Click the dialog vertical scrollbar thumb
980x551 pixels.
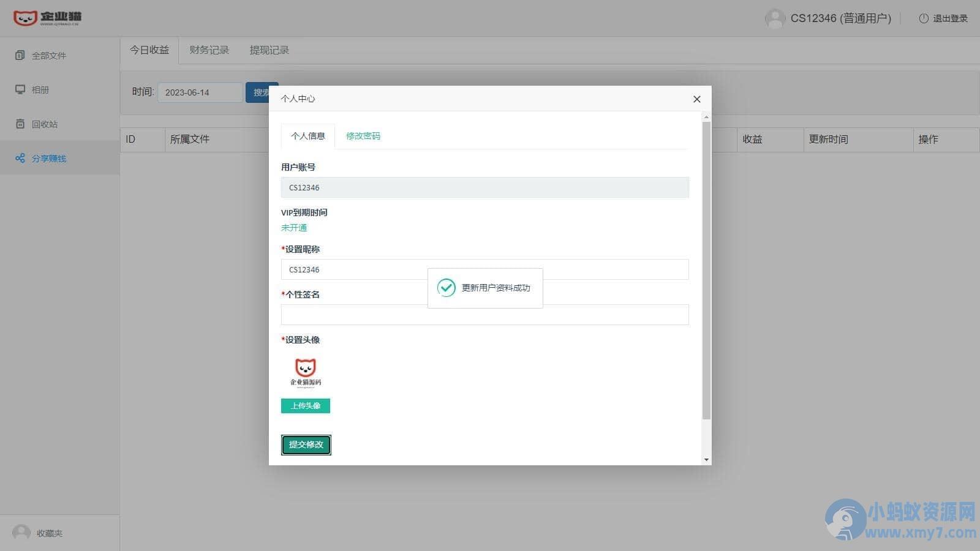(706, 270)
